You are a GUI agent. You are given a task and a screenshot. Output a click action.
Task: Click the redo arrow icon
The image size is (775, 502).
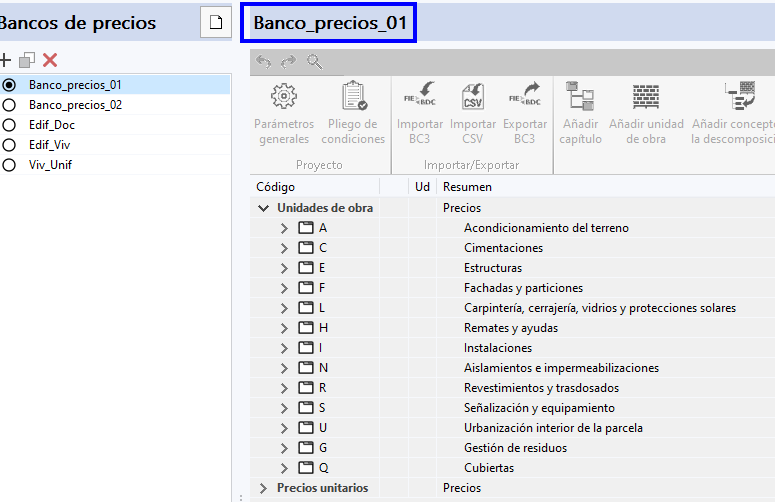pos(289,62)
